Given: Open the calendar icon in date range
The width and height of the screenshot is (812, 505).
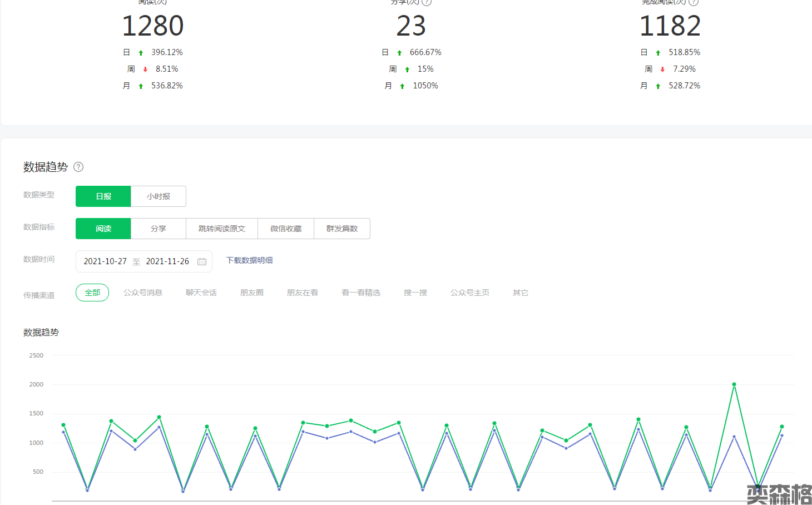Looking at the screenshot, I should pyautogui.click(x=202, y=261).
